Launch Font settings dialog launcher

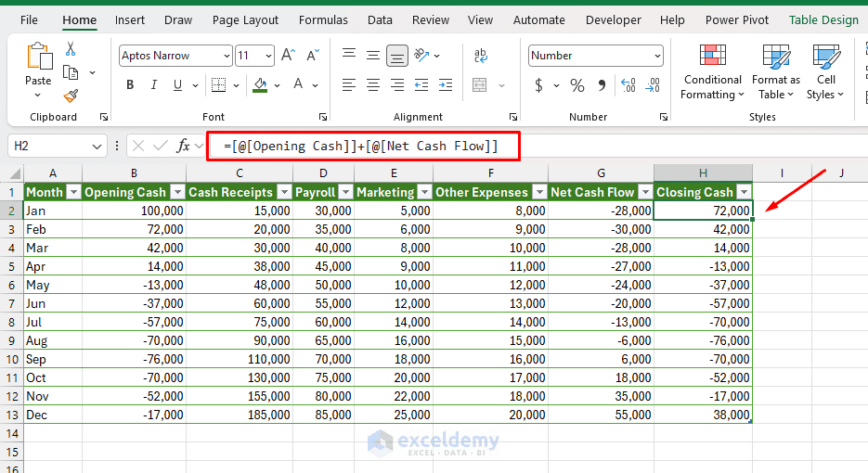(x=323, y=117)
